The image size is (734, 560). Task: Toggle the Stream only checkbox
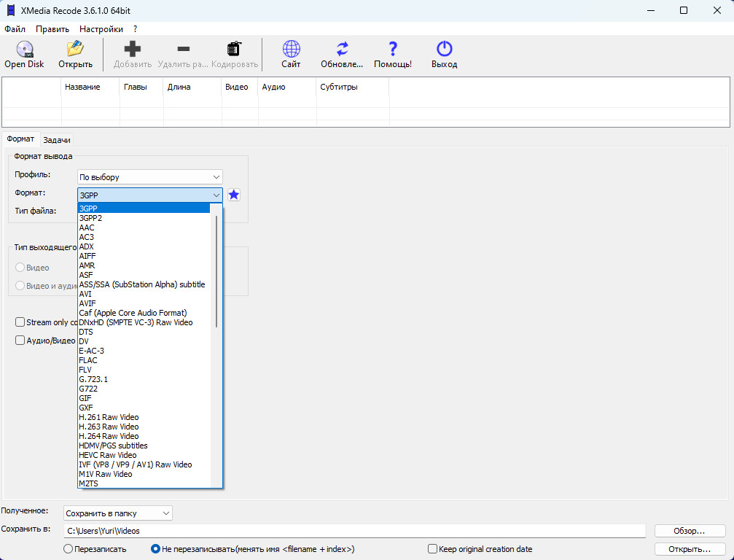click(20, 322)
